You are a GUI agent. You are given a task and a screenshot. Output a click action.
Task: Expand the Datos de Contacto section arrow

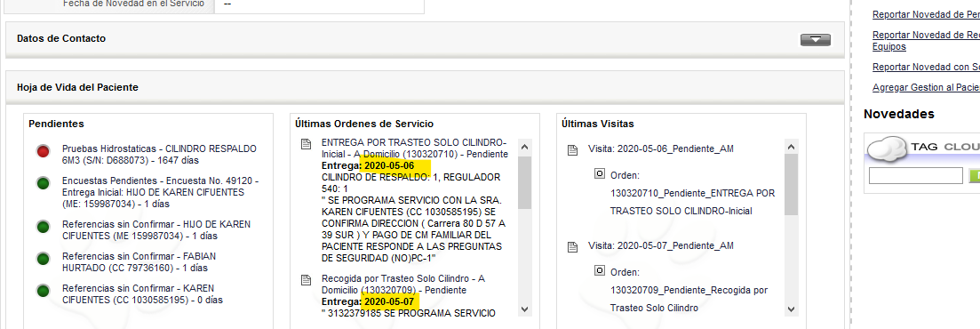point(816,40)
